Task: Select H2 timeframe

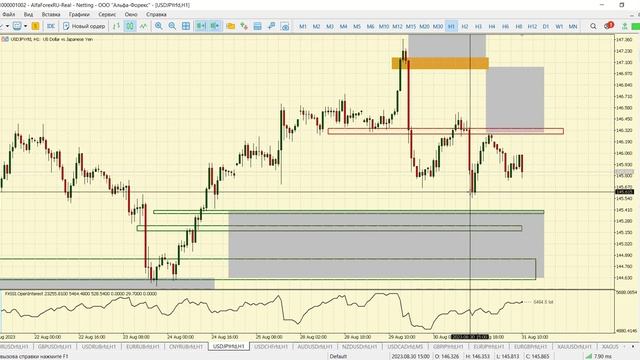Action: coord(464,26)
